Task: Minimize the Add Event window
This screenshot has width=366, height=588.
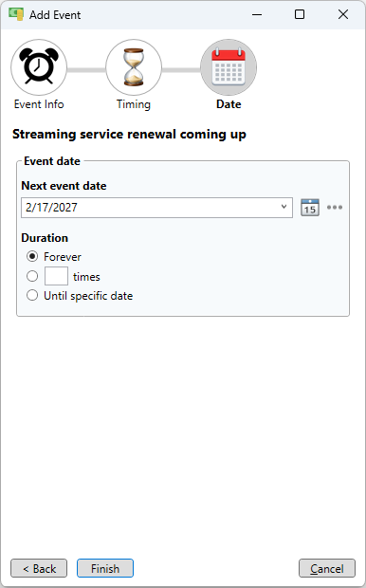Action: point(257,14)
